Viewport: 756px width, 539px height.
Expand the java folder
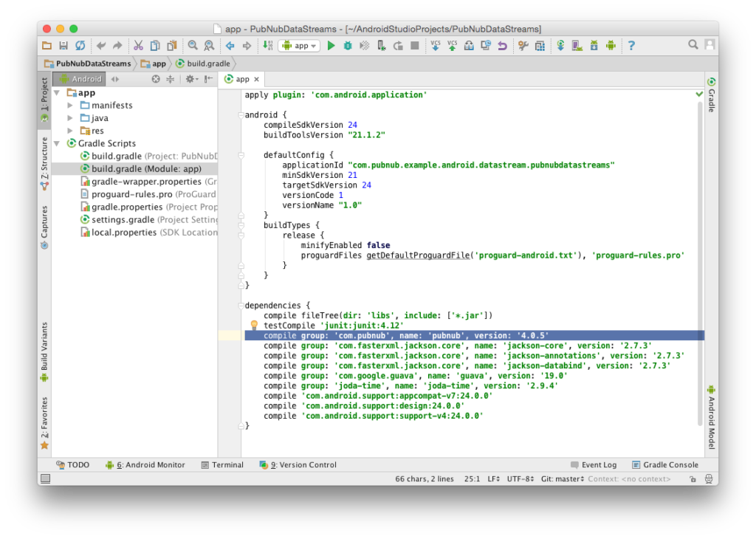click(x=70, y=118)
